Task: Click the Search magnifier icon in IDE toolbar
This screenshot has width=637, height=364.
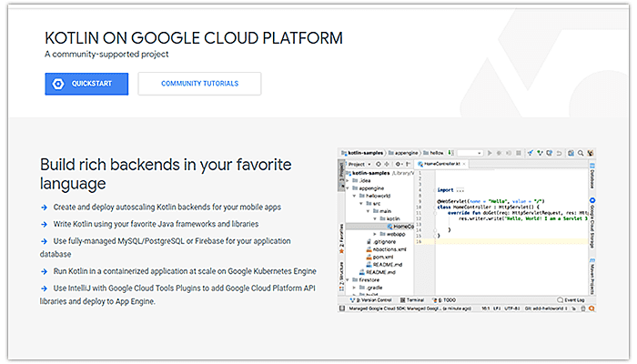Action: (x=581, y=153)
